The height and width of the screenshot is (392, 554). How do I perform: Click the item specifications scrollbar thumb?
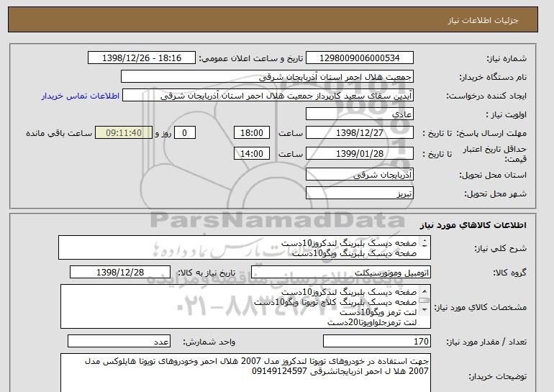click(424, 301)
